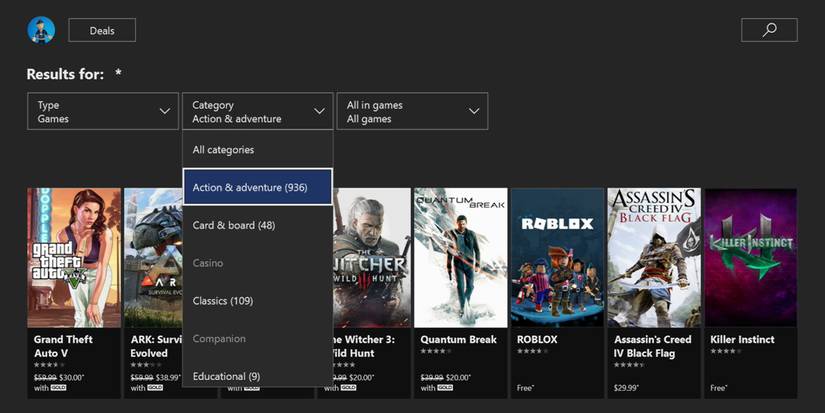Click the $30.00 price for GTA V
This screenshot has width=825, height=413.
click(72, 378)
